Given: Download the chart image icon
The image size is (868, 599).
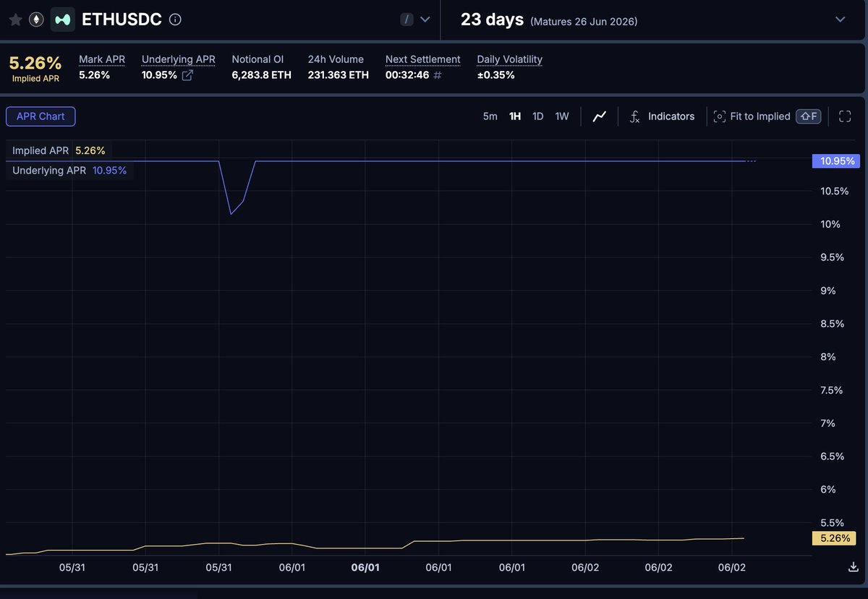Looking at the screenshot, I should pyautogui.click(x=854, y=567).
